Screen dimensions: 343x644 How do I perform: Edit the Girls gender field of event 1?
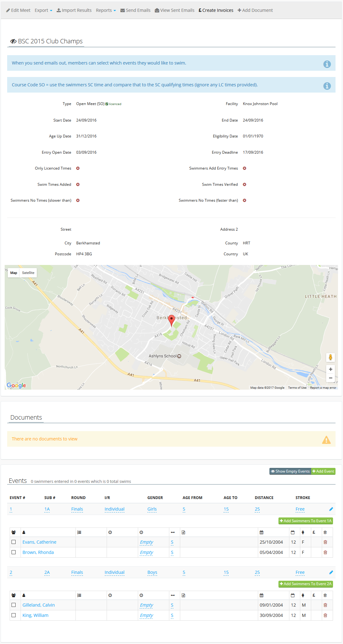[x=152, y=509]
